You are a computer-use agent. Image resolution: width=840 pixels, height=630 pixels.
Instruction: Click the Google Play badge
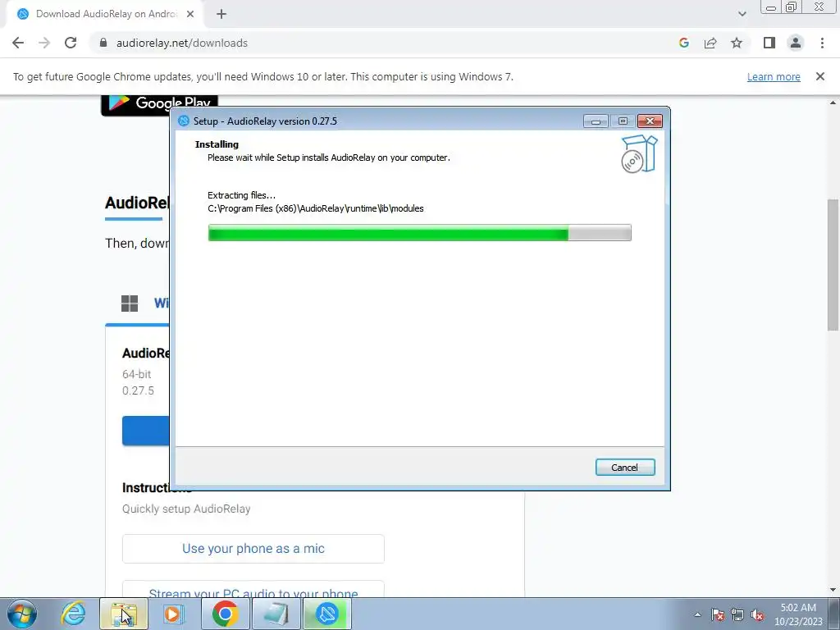(159, 105)
